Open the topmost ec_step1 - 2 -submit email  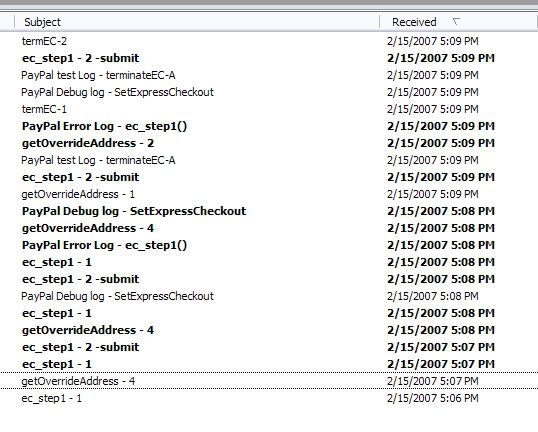269,58
